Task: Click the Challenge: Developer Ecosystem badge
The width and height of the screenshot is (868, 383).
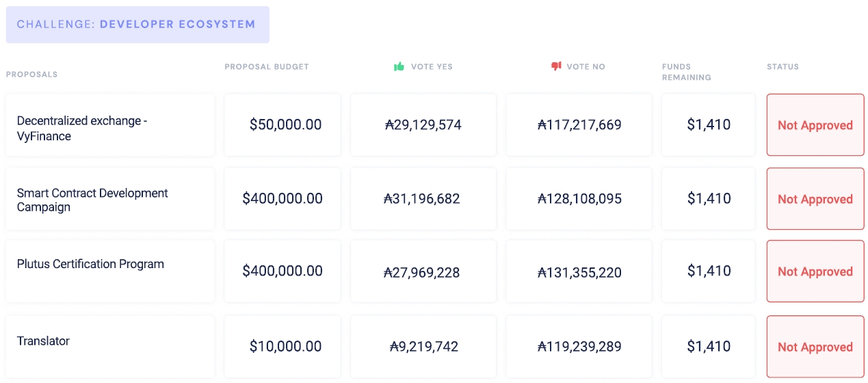Action: 137,25
